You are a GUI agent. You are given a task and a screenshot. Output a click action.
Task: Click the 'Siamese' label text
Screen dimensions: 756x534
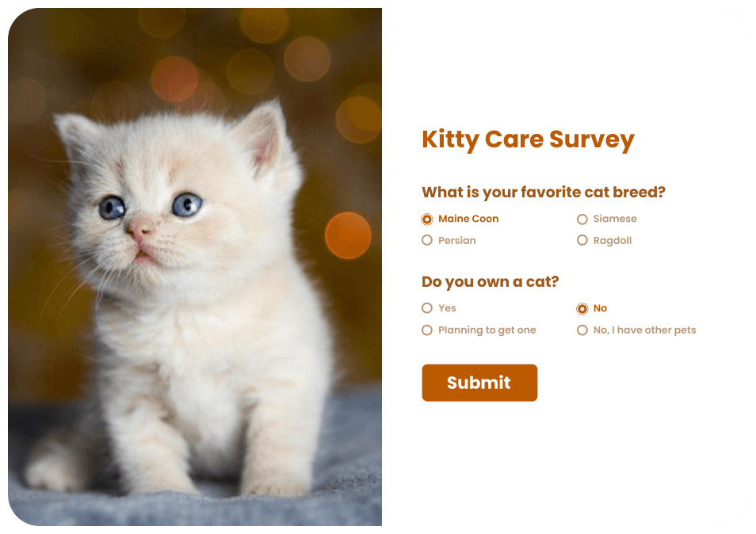615,219
